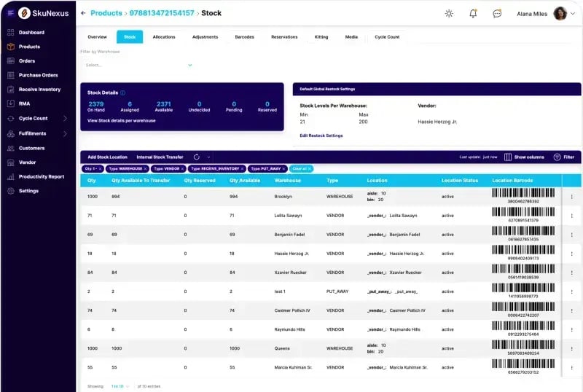The width and height of the screenshot is (583, 392).
Task: Open row actions menu for Brooklyn
Action: coord(571,197)
